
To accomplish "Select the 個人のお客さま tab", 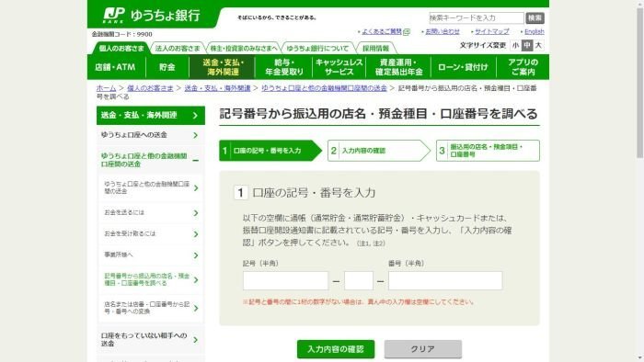I will pyautogui.click(x=121, y=49).
